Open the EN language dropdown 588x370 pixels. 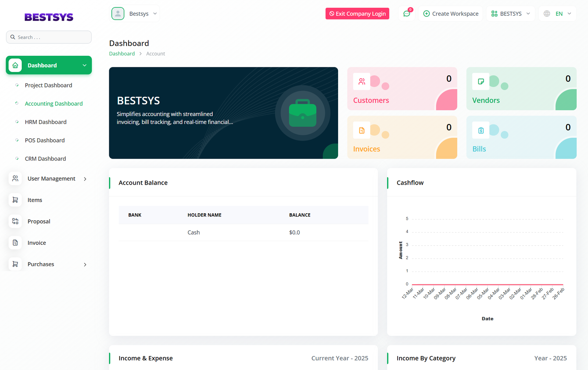pos(557,14)
